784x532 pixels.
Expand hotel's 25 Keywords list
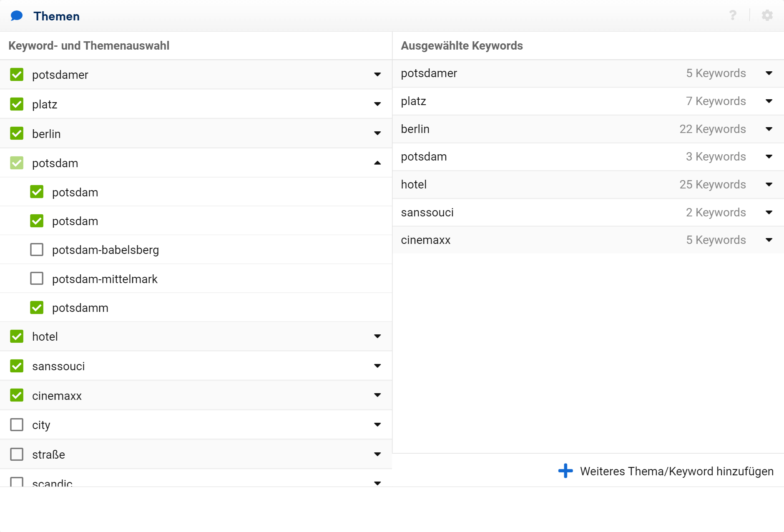[x=769, y=184]
